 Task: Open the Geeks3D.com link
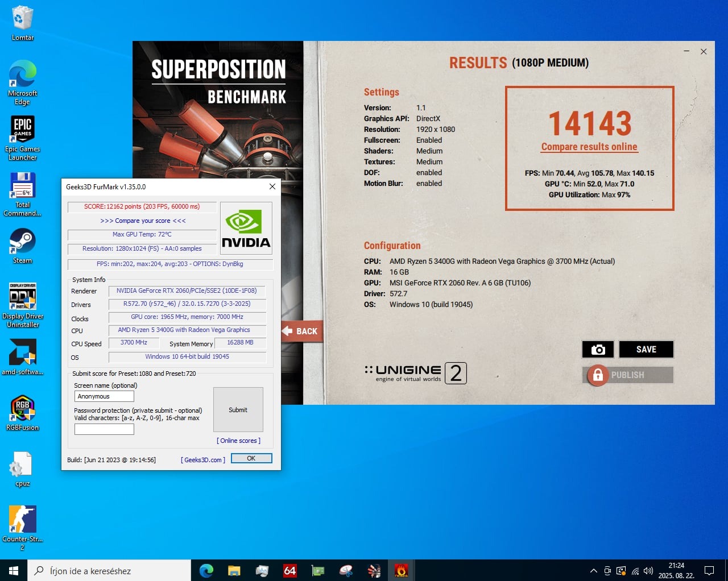pos(203,460)
